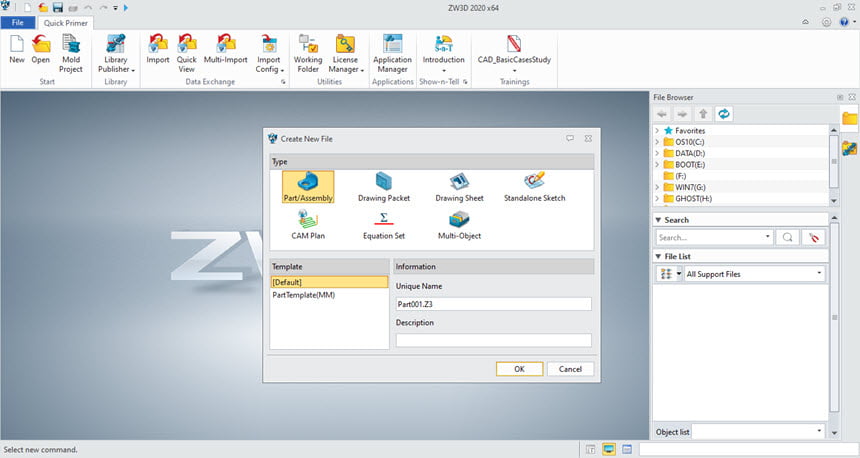The height and width of the screenshot is (458, 860).
Task: Expand the GHOST(H:) drive
Action: click(657, 199)
